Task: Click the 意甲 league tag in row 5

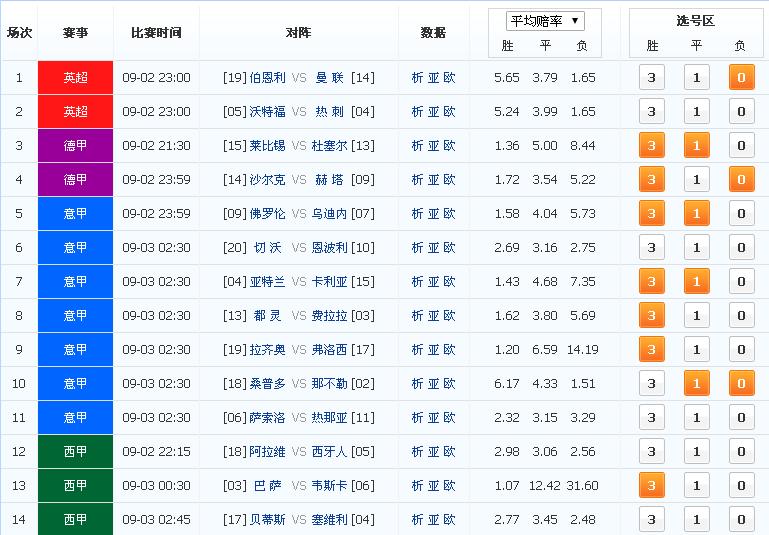Action: pos(76,213)
